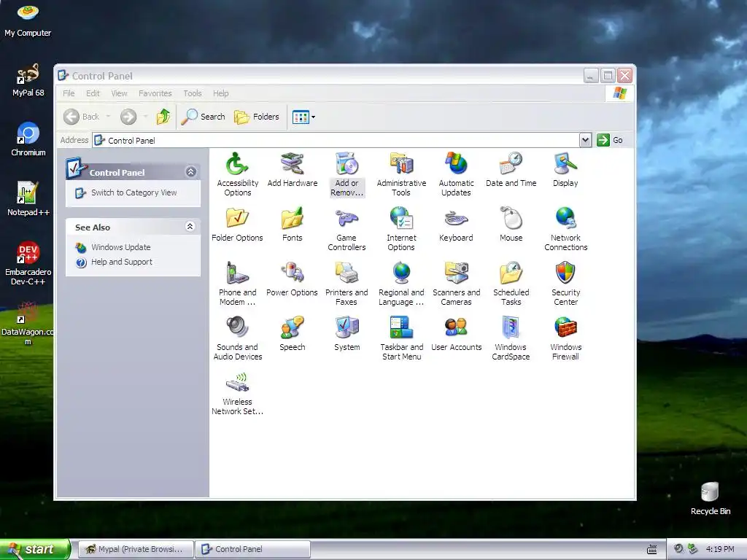747x560 pixels.
Task: Open the Display properties icon
Action: click(x=565, y=170)
